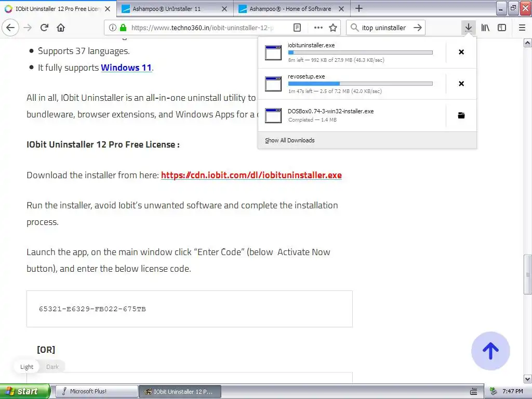Click the revosetup.exe download progress bar
The image size is (532, 399).
coord(361,84)
